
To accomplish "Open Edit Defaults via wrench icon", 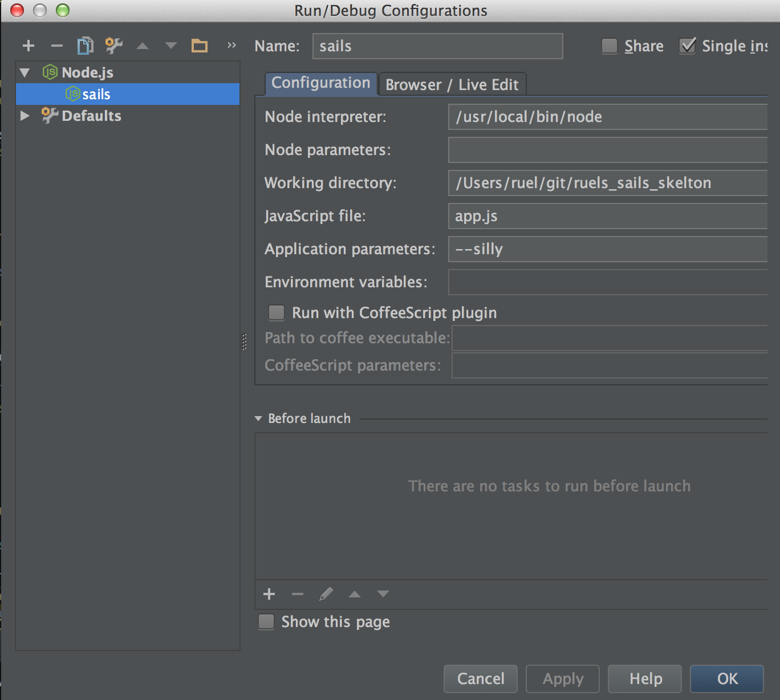I will tap(113, 46).
